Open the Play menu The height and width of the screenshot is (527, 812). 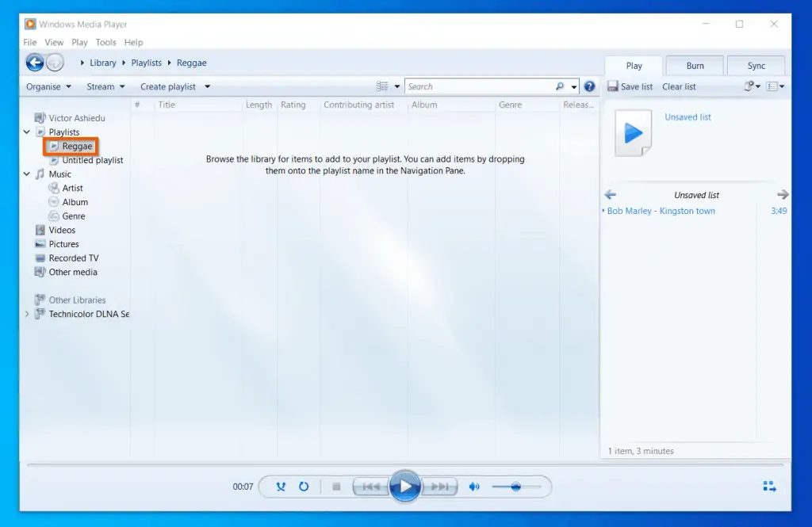click(x=79, y=42)
